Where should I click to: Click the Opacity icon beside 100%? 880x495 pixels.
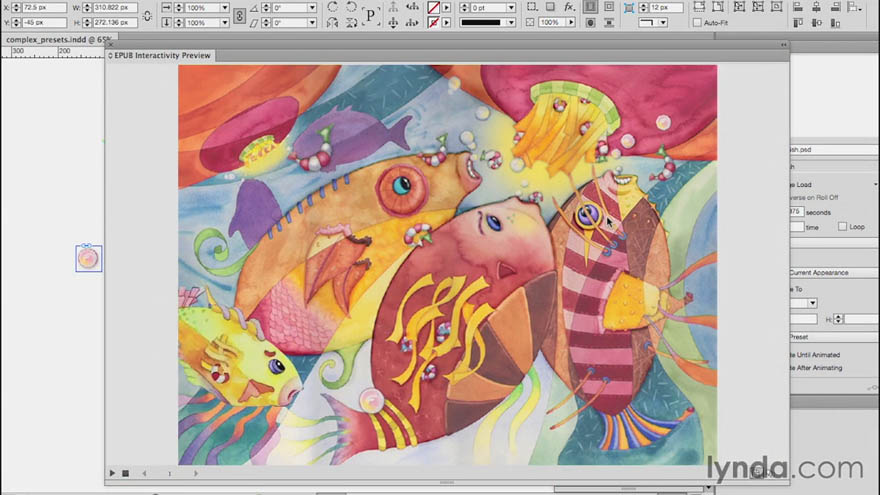click(x=530, y=23)
